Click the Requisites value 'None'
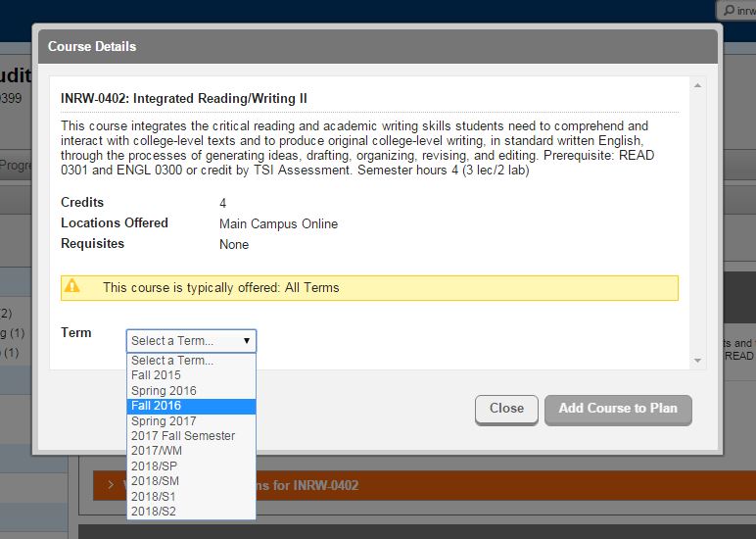Viewport: 756px width, 539px height. [x=234, y=245]
